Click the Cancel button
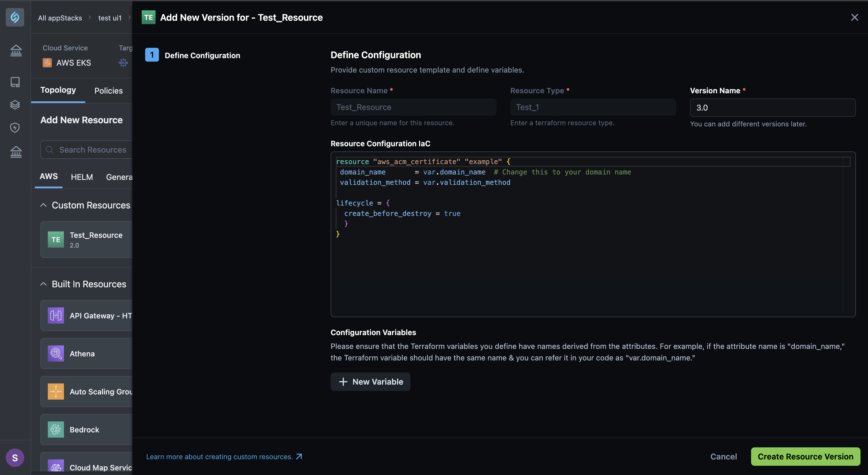Screen dimensions: 868x475 (723, 457)
